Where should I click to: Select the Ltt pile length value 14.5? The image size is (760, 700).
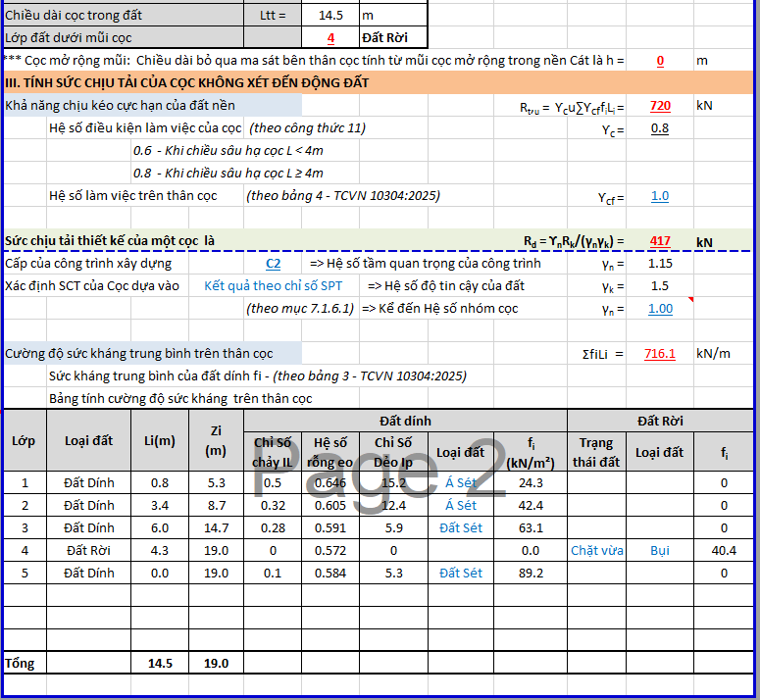point(330,15)
